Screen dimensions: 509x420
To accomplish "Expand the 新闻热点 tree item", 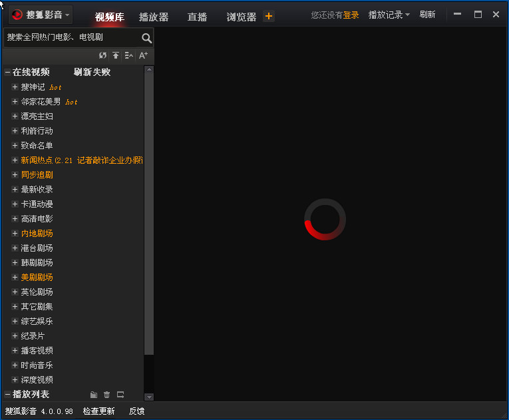I will point(15,160).
